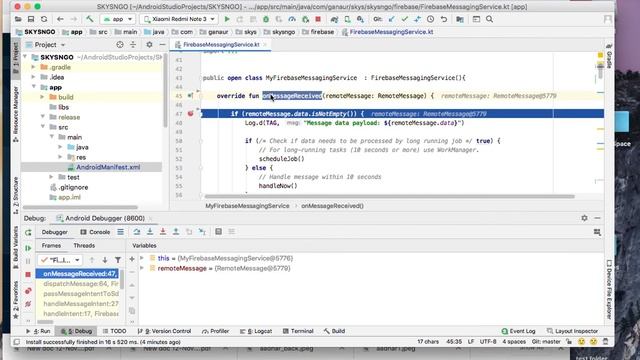This screenshot has height=360, width=640.
Task: Open Git history clock icon
Action: pyautogui.click(x=431, y=19)
